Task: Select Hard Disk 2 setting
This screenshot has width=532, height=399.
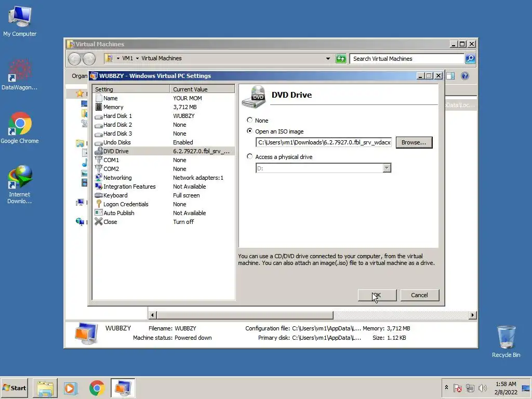Action: (x=163, y=125)
